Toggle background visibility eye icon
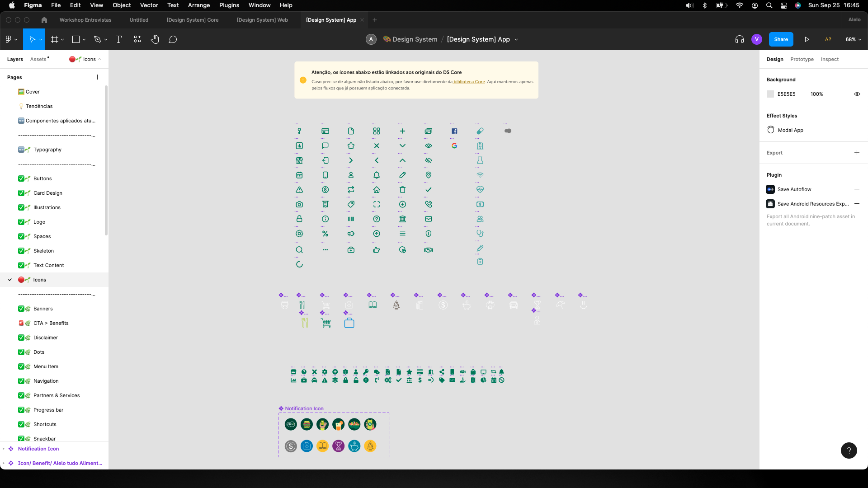The width and height of the screenshot is (868, 488). tap(857, 94)
